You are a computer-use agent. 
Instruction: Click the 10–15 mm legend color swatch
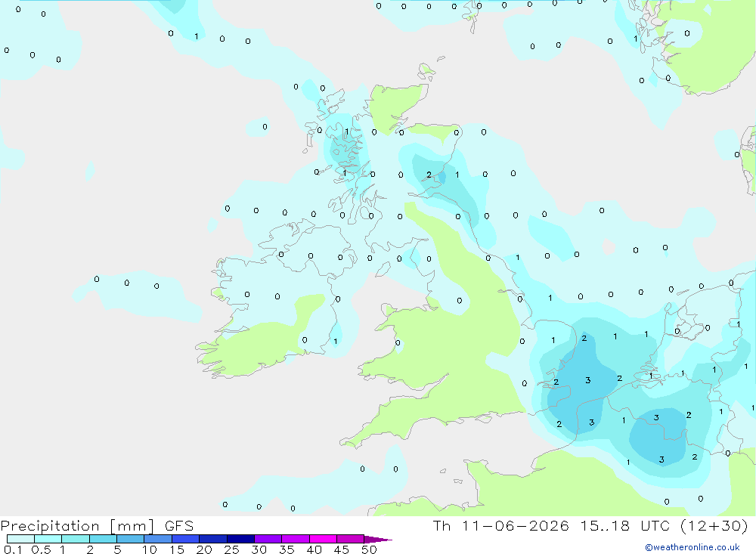pyautogui.click(x=158, y=539)
